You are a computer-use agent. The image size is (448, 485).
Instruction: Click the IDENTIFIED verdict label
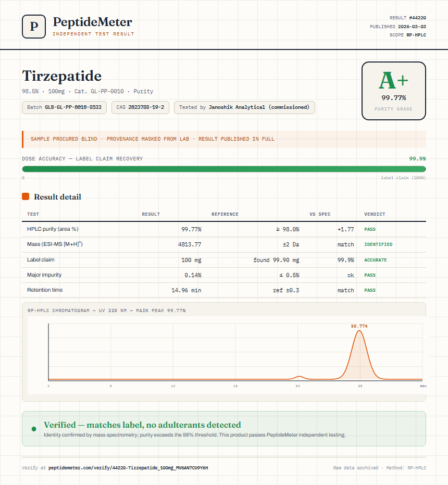[378, 244]
